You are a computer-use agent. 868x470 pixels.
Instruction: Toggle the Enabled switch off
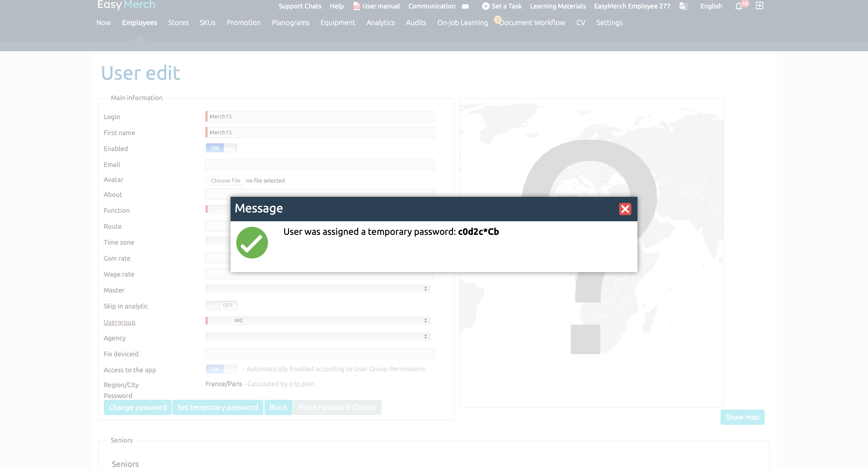221,148
